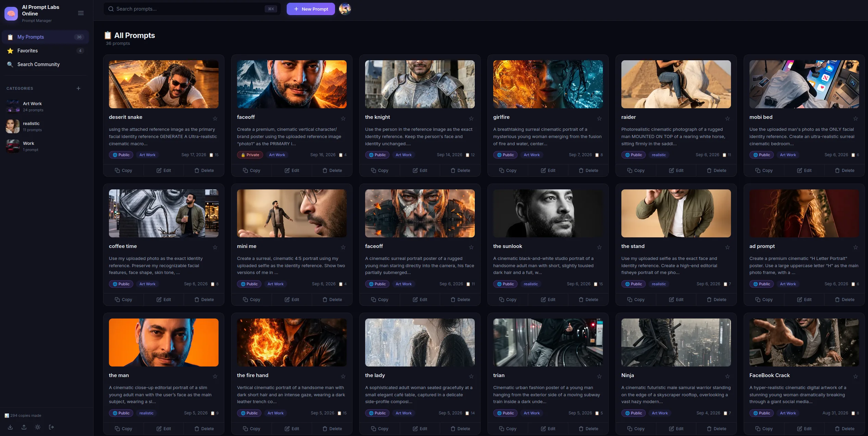868x436 pixels.
Task: Click the Art Work tag on 'trian' card
Action: pos(532,413)
